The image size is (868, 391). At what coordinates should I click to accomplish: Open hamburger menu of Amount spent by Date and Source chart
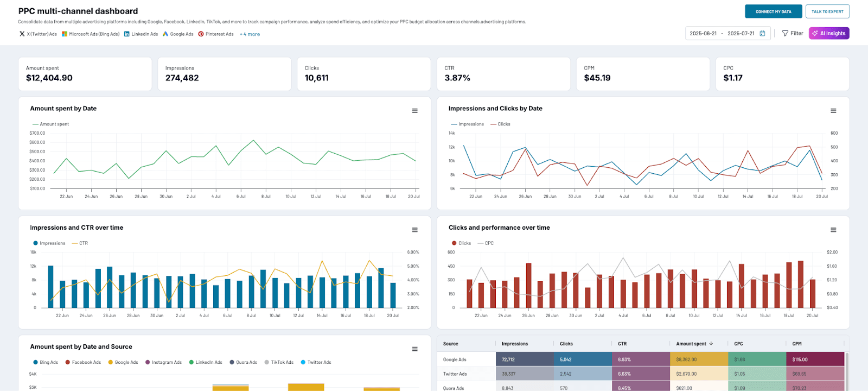414,349
